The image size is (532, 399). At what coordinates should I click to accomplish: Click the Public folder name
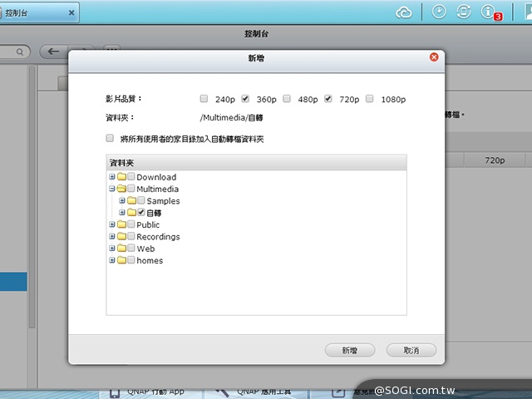(148, 224)
